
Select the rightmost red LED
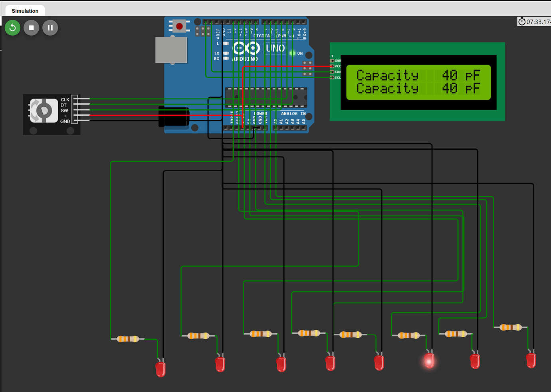[x=531, y=361]
